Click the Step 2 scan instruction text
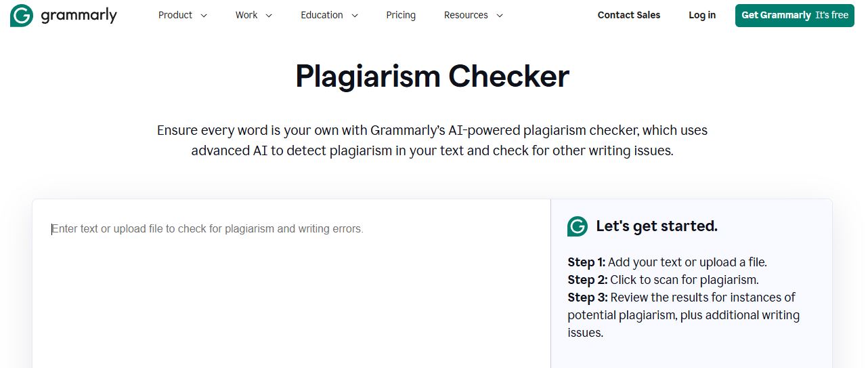The width and height of the screenshot is (868, 368). 663,280
